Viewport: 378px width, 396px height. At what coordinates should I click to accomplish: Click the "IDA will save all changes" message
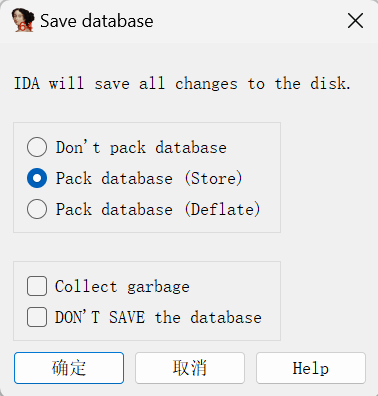click(182, 83)
